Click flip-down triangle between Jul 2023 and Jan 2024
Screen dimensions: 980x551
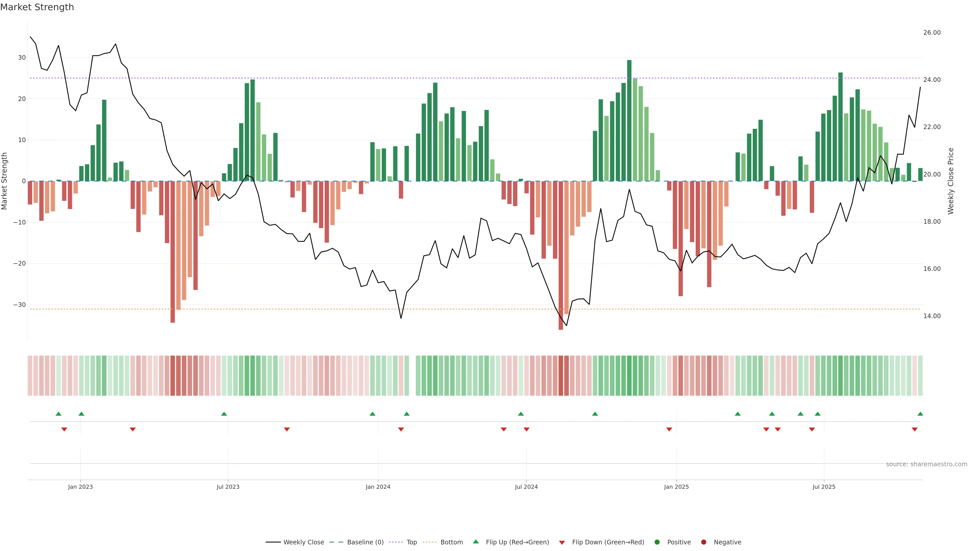[287, 429]
